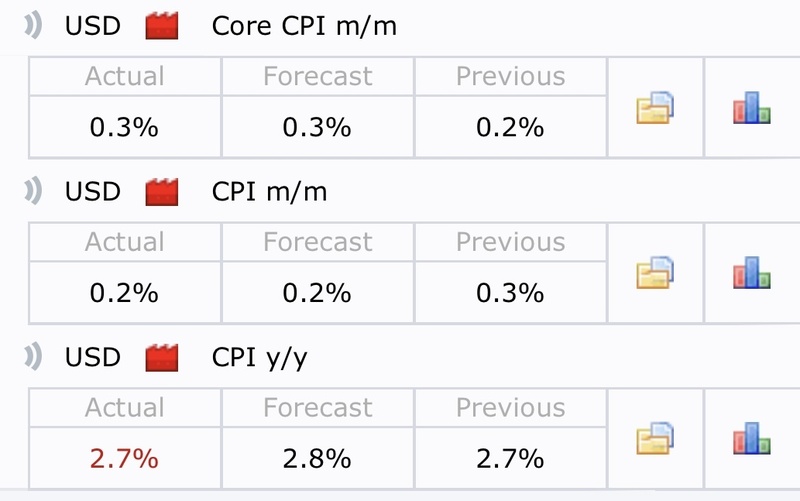This screenshot has width=800, height=501.
Task: Click the USD currency label on the CPI y/y row
Action: pyautogui.click(x=93, y=357)
